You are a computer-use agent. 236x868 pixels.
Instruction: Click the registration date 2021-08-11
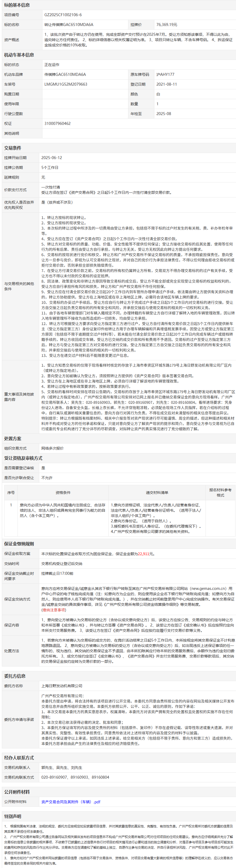tap(167, 84)
